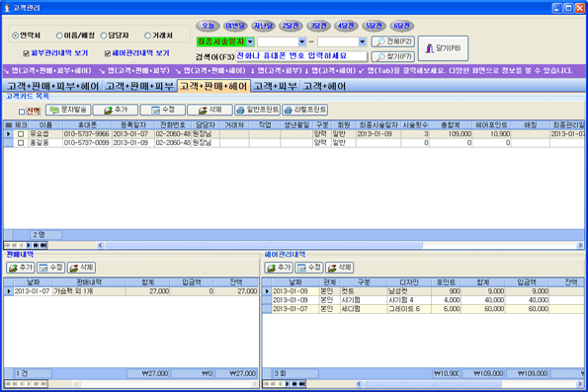Viewport: 588px width, 392px height.
Task: Select the 남성컷 hair record row
Action: (423, 291)
